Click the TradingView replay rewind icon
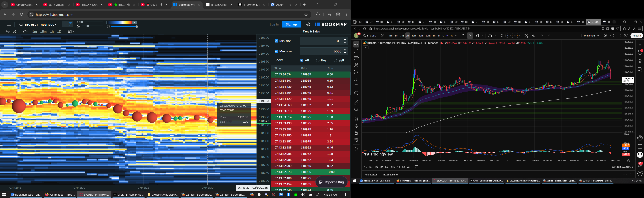Image resolution: width=644 pixels, height=198 pixels. coord(533,36)
